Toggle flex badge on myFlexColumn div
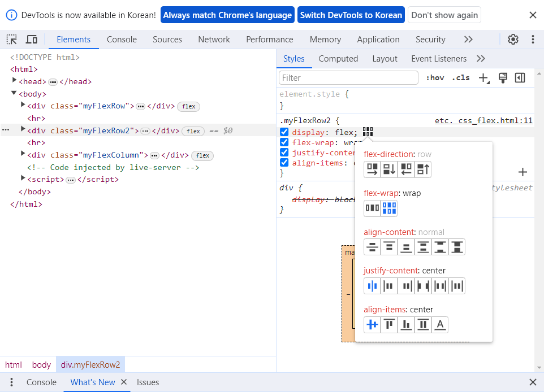Viewport: 544px width, 392px height. tap(202, 156)
